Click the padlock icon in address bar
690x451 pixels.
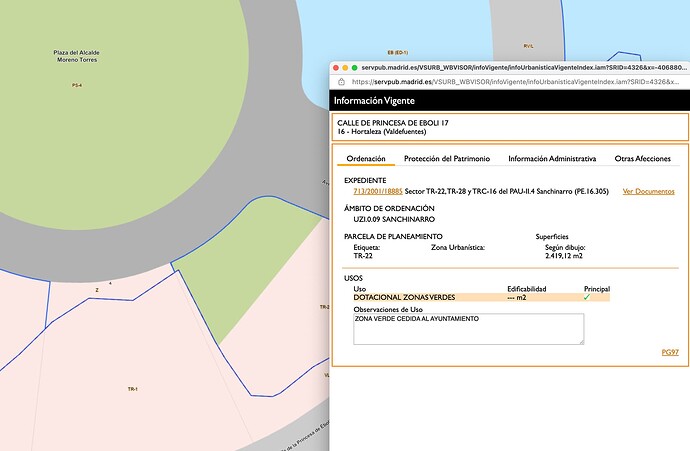pyautogui.click(x=341, y=82)
